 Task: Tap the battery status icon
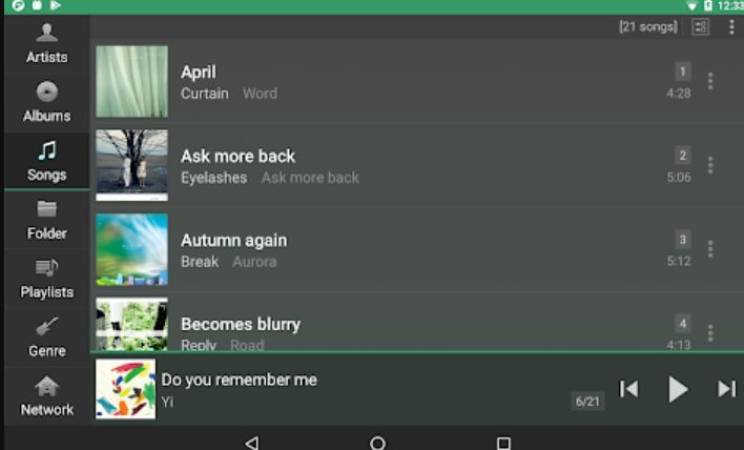[708, 5]
